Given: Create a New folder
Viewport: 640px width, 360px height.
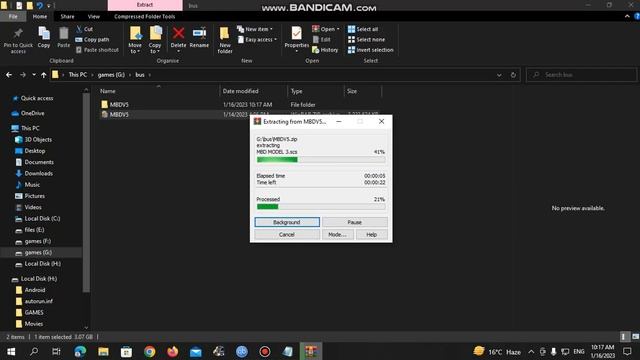Looking at the screenshot, I should 224,40.
